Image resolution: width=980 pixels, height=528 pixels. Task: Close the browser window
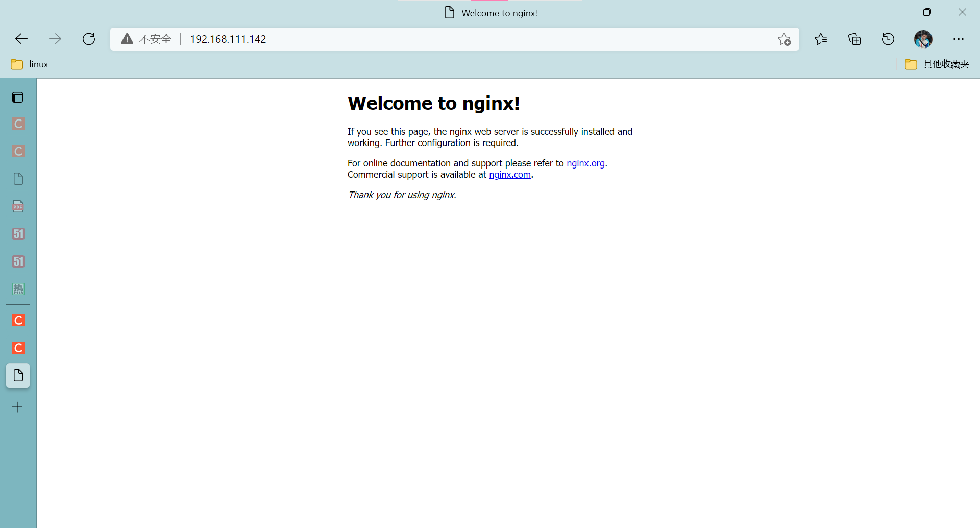click(962, 12)
